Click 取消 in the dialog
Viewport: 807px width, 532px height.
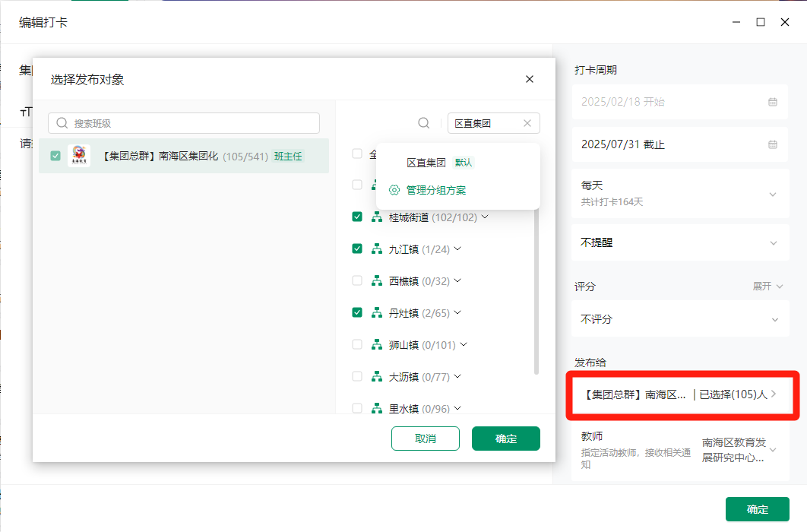(425, 439)
